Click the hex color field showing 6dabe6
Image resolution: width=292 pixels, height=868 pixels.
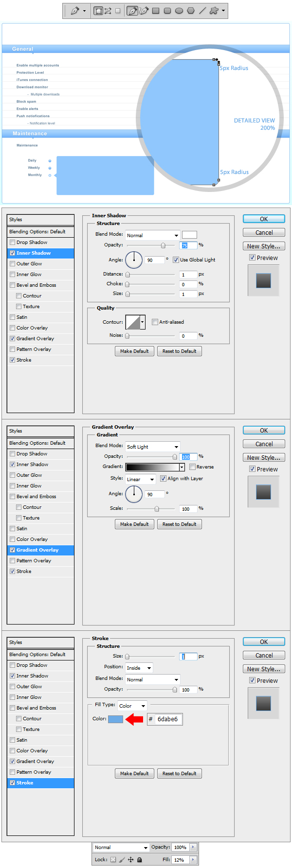point(168,719)
